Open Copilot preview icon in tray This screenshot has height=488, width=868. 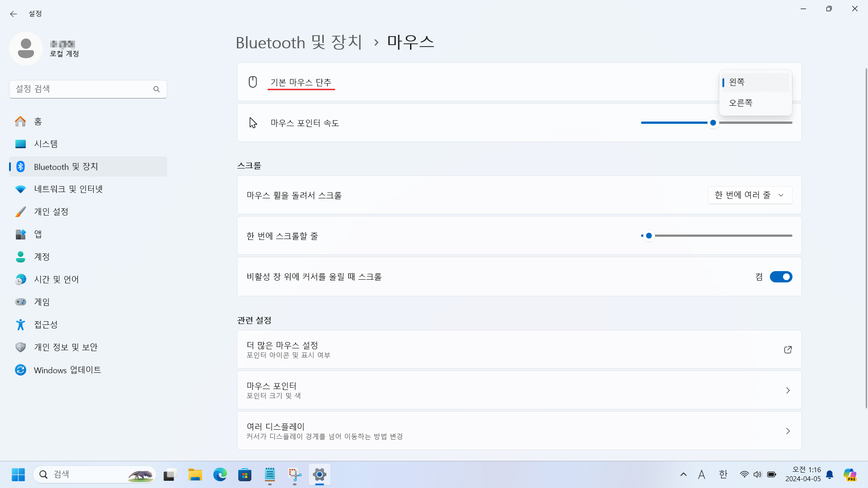tap(850, 474)
